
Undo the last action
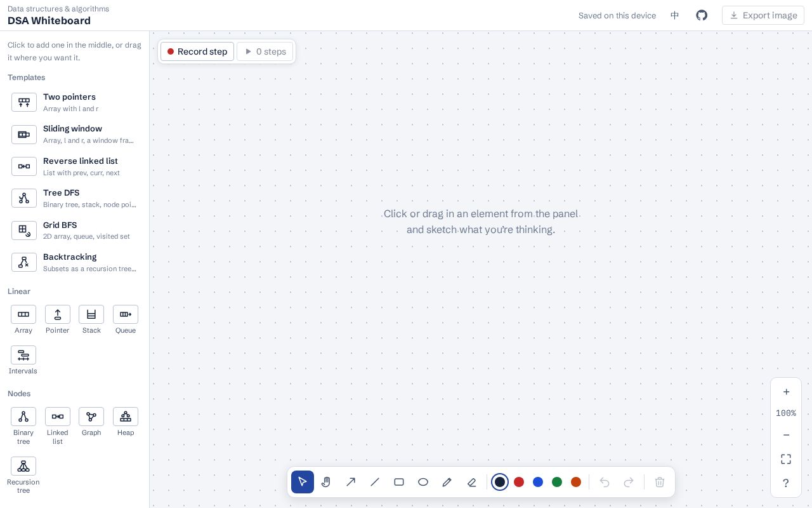coord(605,482)
